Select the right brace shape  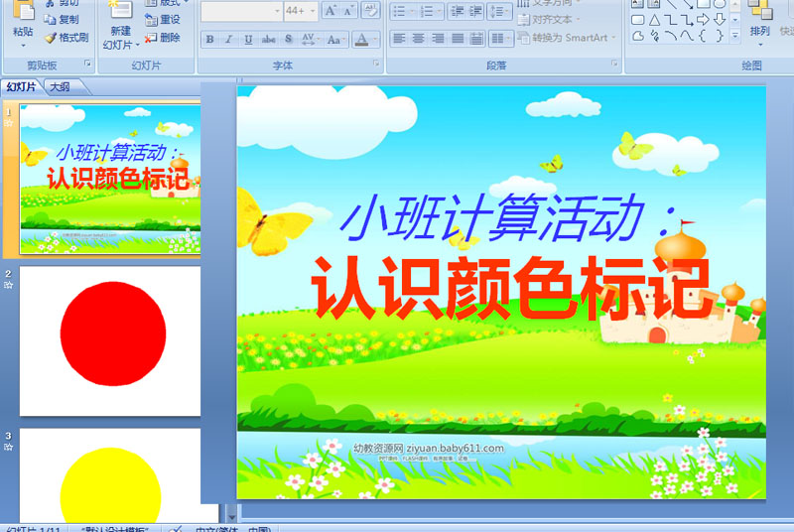720,36
